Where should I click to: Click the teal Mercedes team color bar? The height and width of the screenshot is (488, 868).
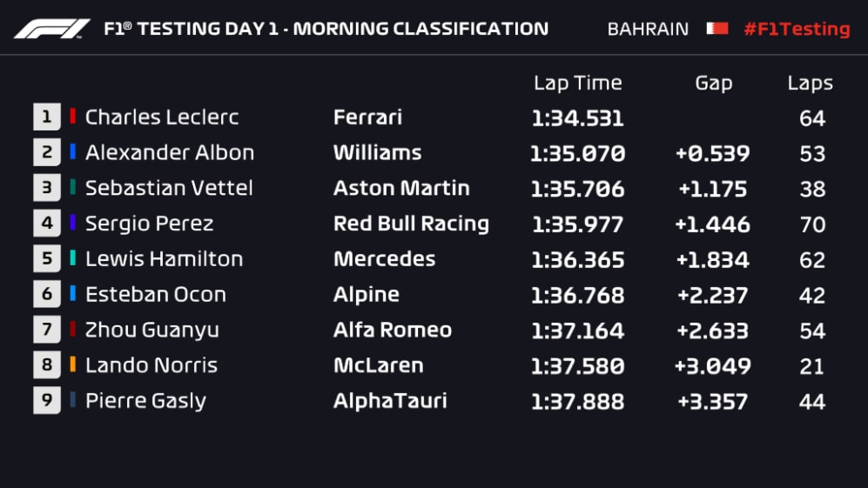coord(73,258)
